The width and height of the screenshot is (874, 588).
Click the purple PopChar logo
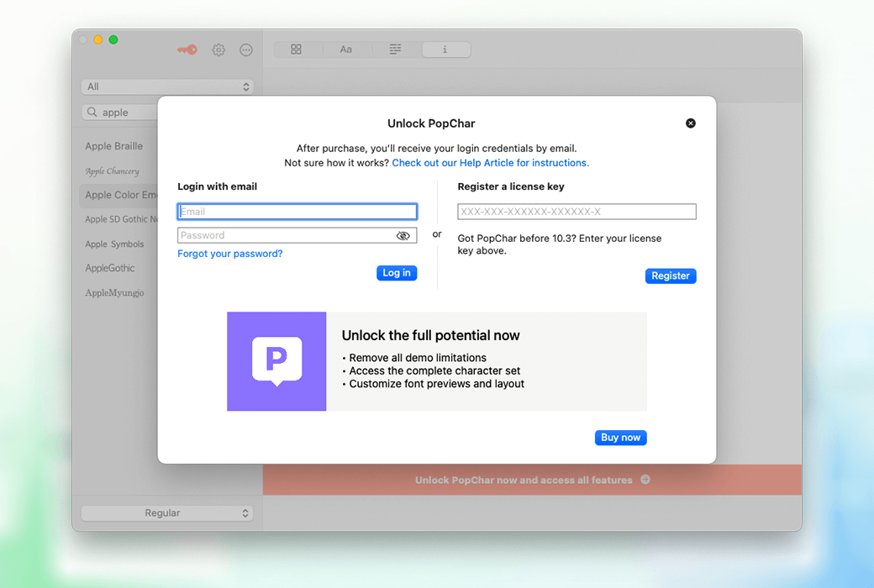click(276, 361)
